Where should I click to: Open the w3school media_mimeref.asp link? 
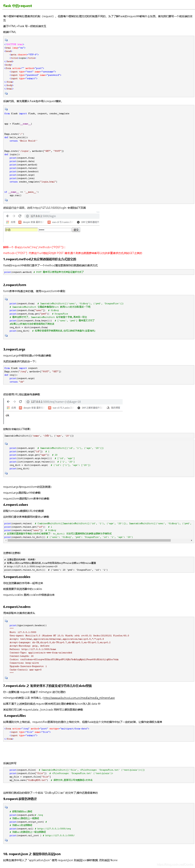pyautogui.click(x=79, y=698)
